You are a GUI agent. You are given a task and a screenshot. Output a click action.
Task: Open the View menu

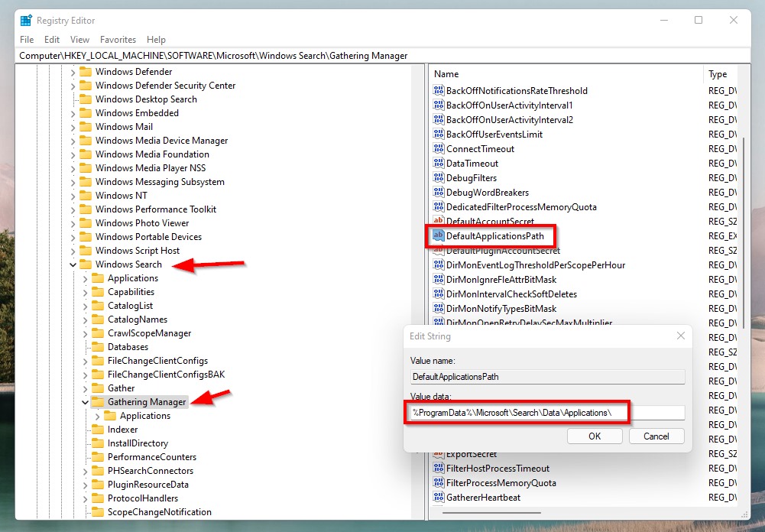pos(79,40)
